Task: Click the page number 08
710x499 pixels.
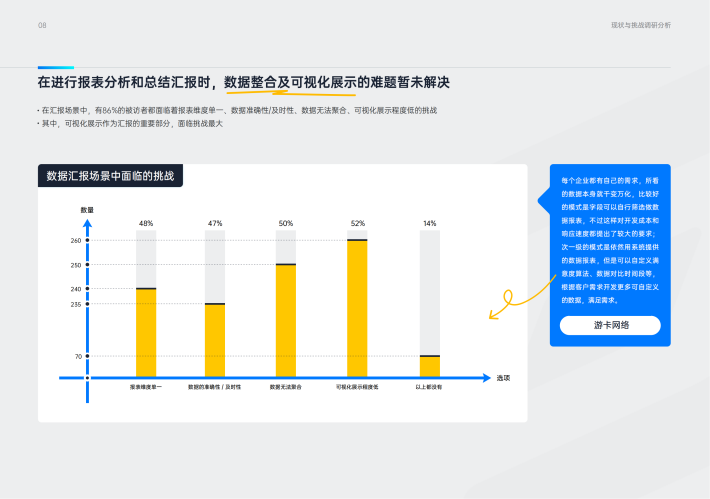Action: [42, 25]
